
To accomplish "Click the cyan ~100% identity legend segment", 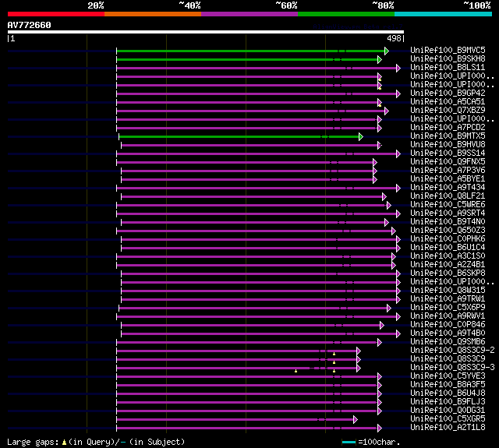I will 444,14.
